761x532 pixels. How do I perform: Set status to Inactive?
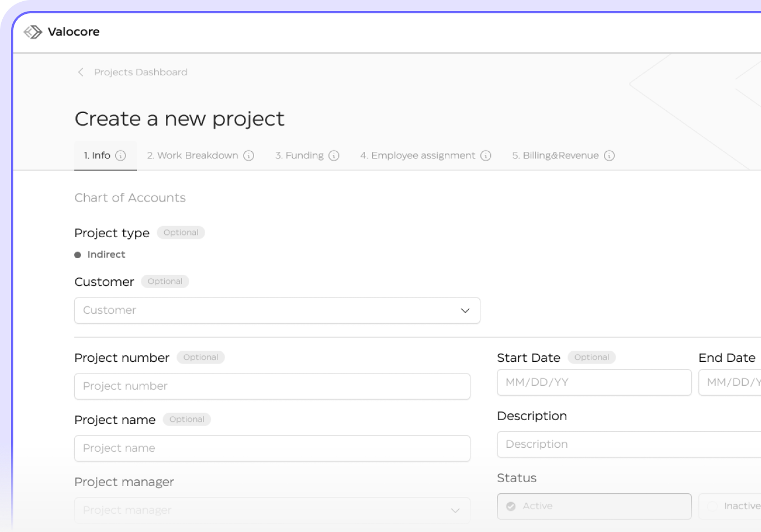(729, 507)
